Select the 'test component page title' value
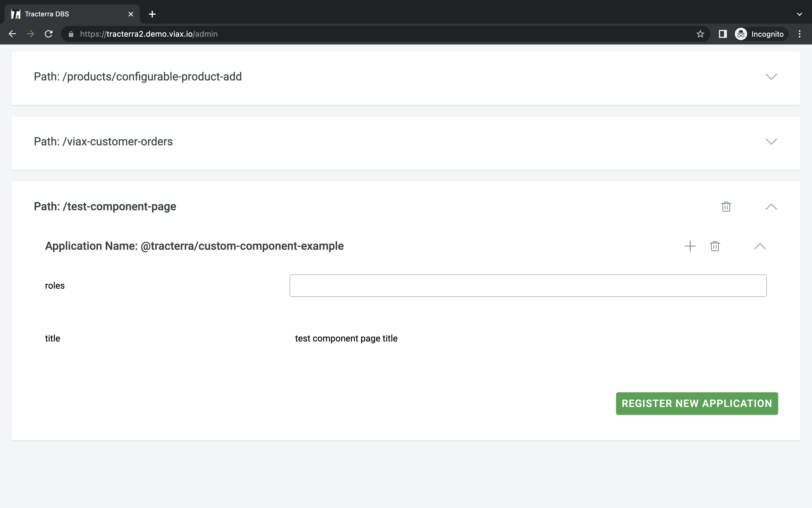812x508 pixels. tap(346, 338)
